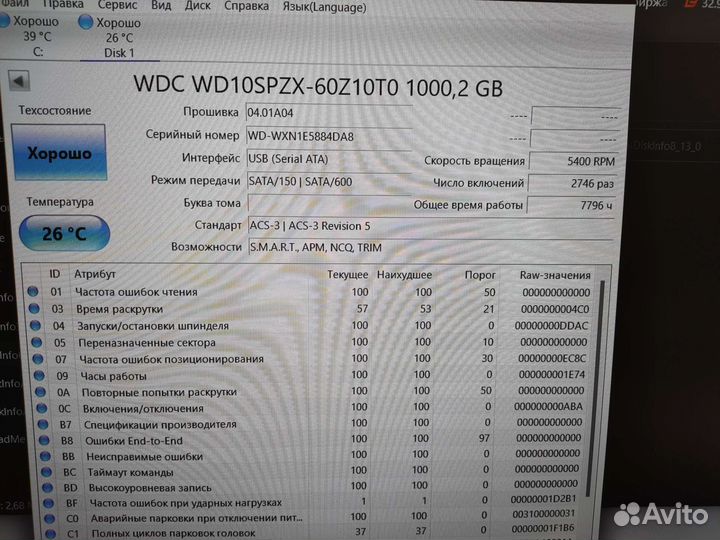Viewport: 720px width, 540px height.
Task: Click status circle for attribute 03 Время раскрутки
Action: [35, 309]
